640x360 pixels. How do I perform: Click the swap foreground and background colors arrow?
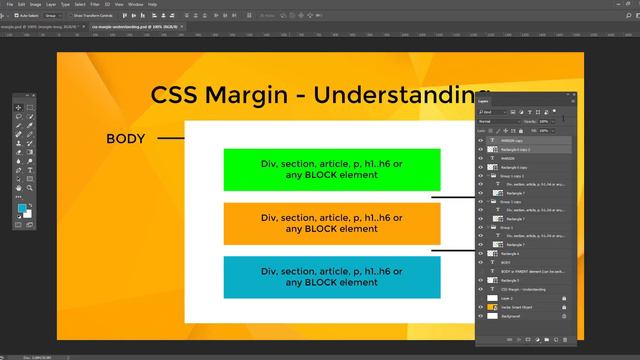coord(30,205)
